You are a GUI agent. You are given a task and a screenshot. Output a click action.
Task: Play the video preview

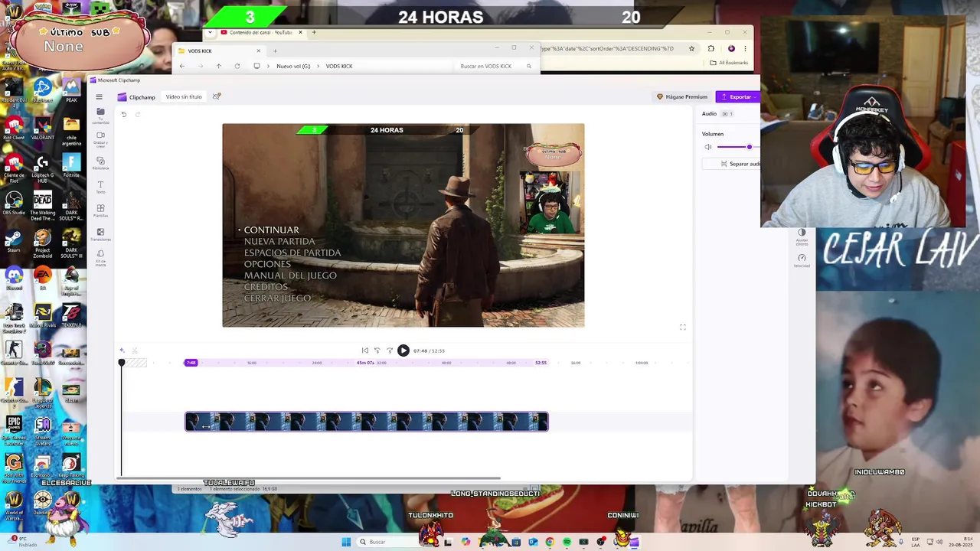[403, 350]
